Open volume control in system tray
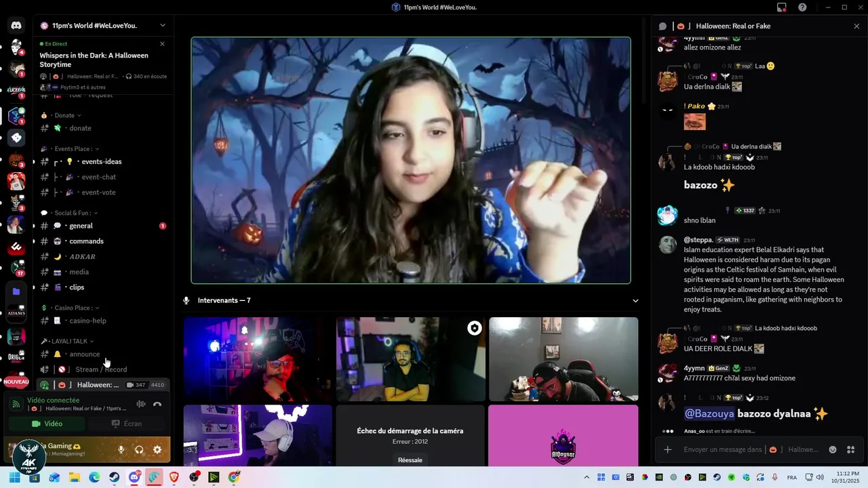The width and height of the screenshot is (868, 488). click(x=818, y=477)
